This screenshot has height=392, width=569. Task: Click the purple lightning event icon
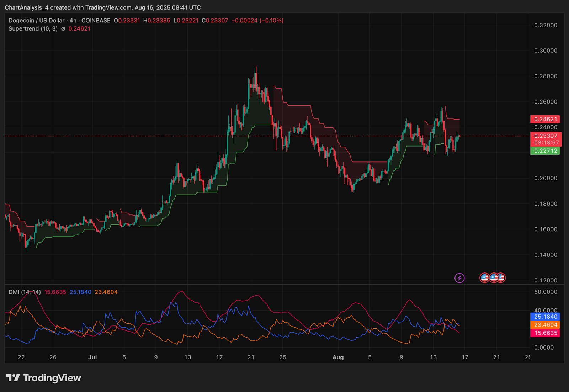[459, 277]
